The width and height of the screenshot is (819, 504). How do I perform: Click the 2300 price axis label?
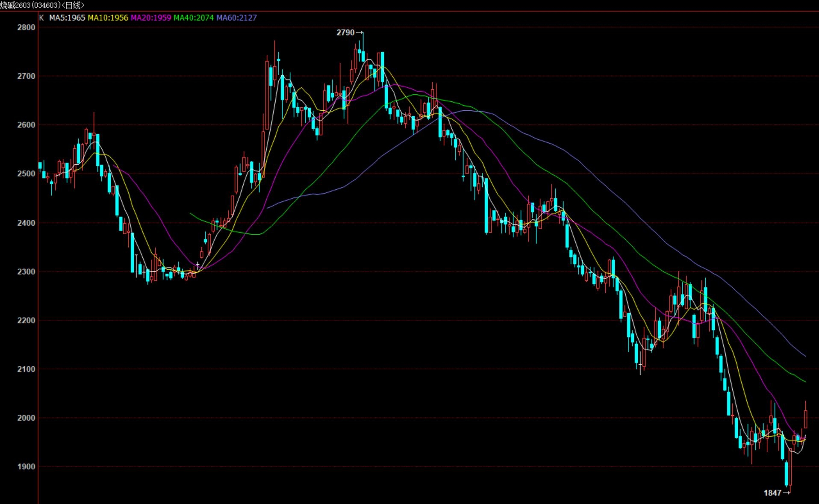(26, 271)
